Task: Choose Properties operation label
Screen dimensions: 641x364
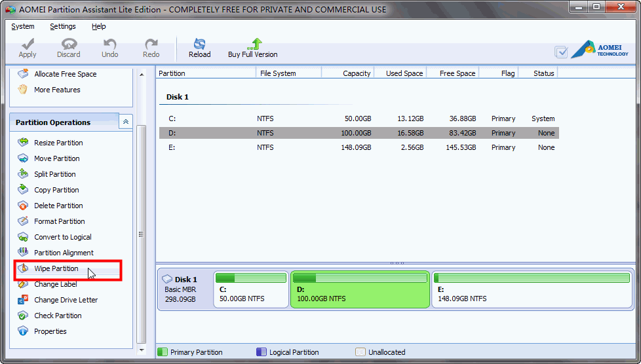Action: (x=50, y=331)
